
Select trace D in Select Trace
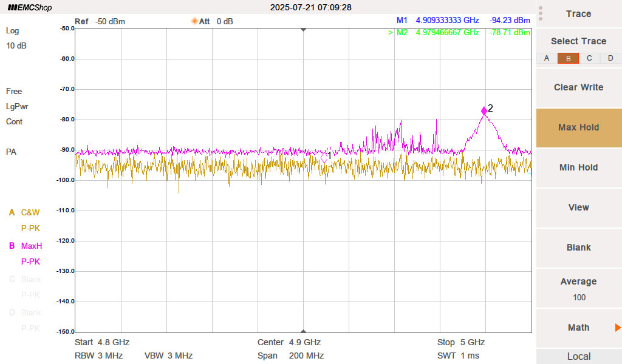pos(610,58)
